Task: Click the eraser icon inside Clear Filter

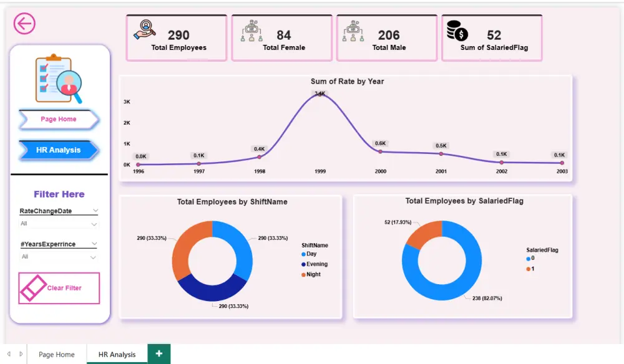Action: pos(33,288)
